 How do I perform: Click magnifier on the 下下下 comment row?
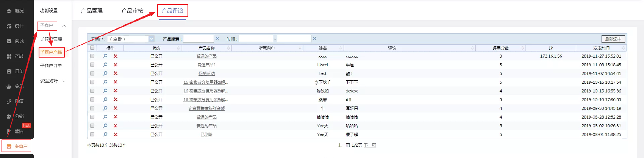[x=105, y=82]
